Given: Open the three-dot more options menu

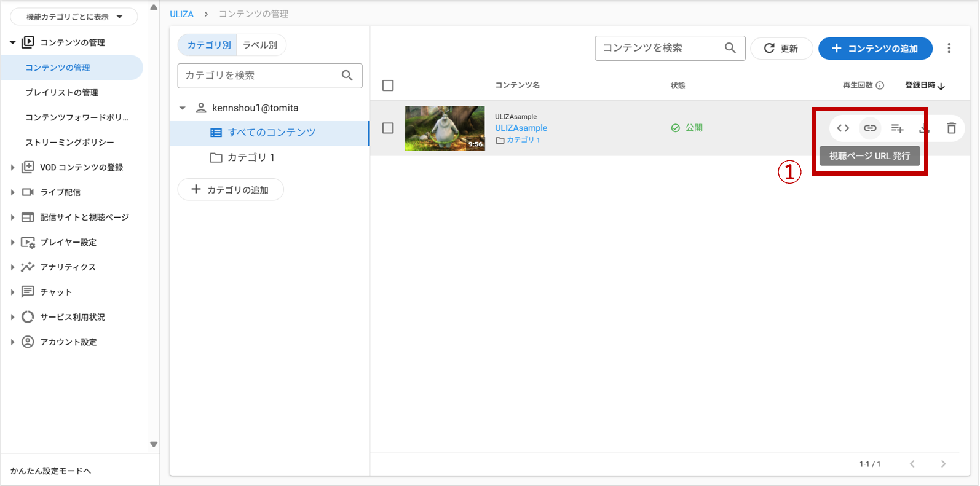Looking at the screenshot, I should pos(949,49).
